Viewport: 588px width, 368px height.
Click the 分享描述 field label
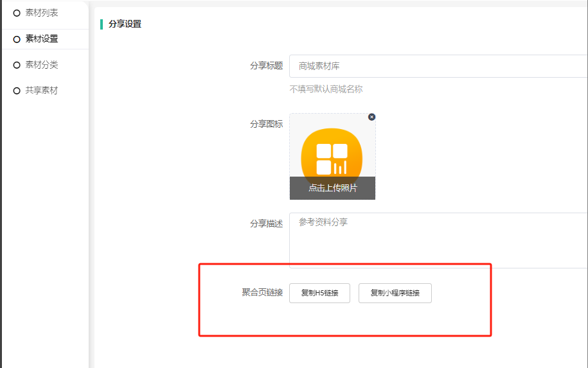266,224
